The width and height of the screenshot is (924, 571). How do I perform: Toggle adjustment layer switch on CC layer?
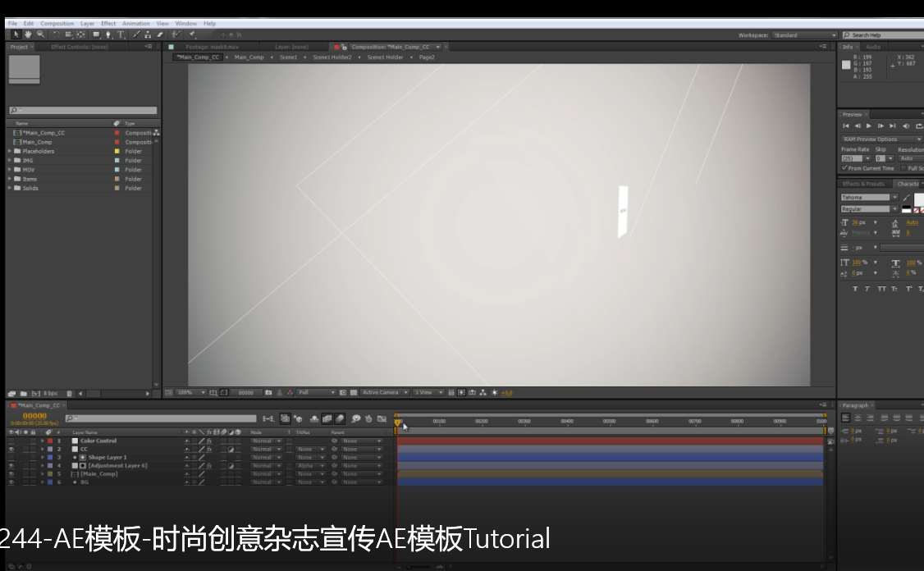pos(231,449)
